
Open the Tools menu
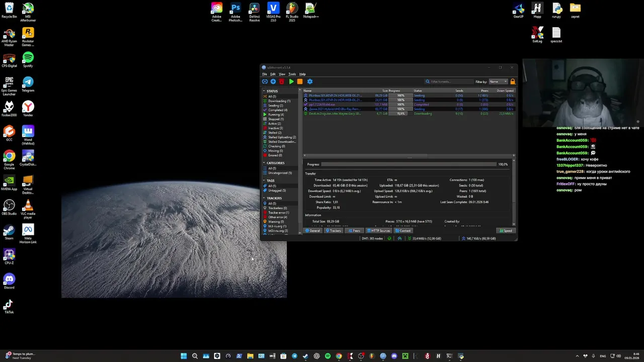[x=292, y=74]
